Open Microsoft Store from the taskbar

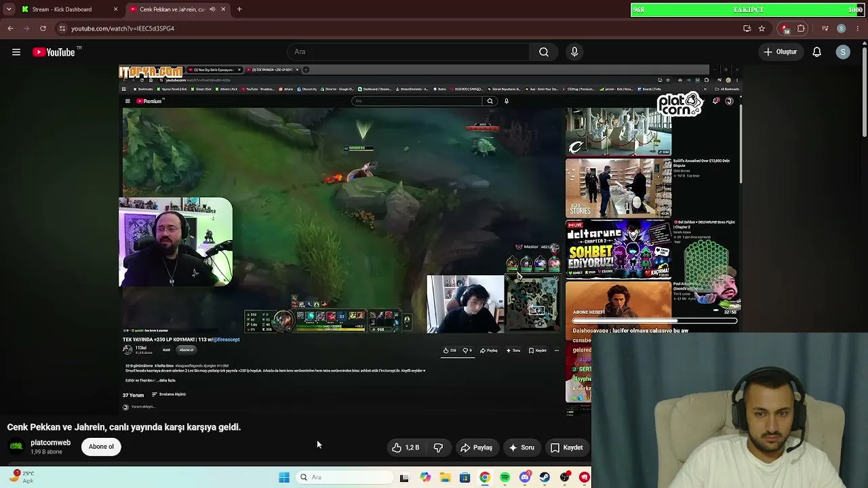465,477
